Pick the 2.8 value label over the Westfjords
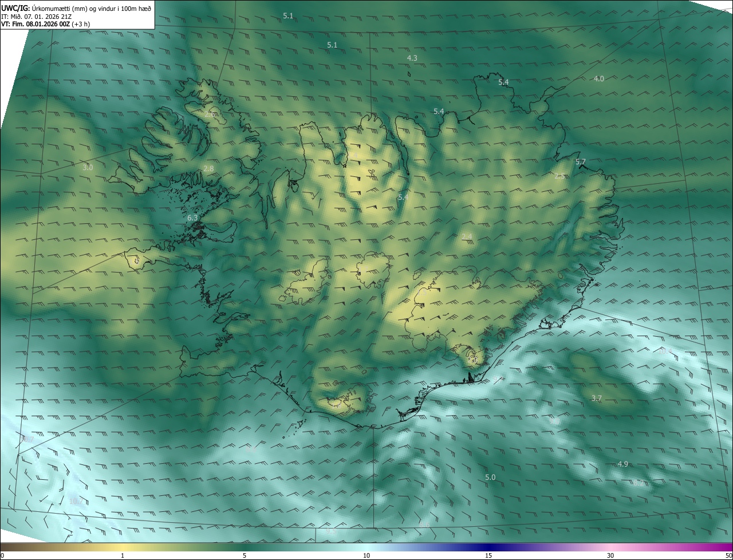The width and height of the screenshot is (733, 560). tap(208, 168)
